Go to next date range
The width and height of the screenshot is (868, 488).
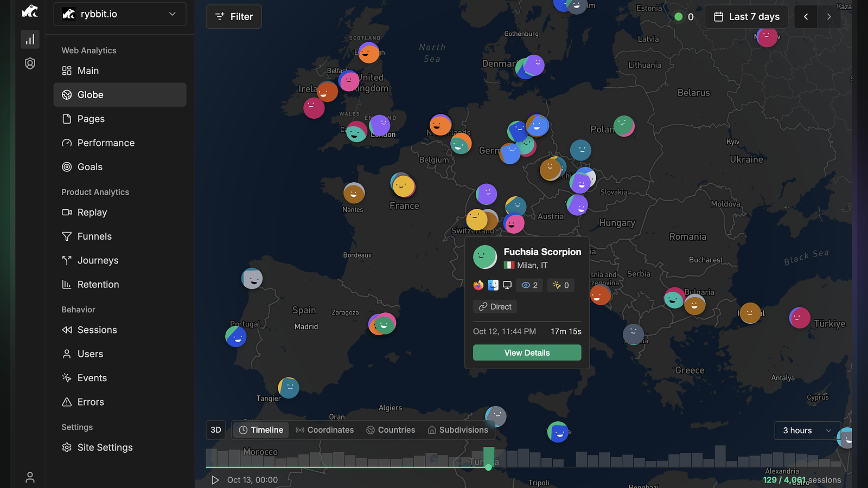(829, 17)
